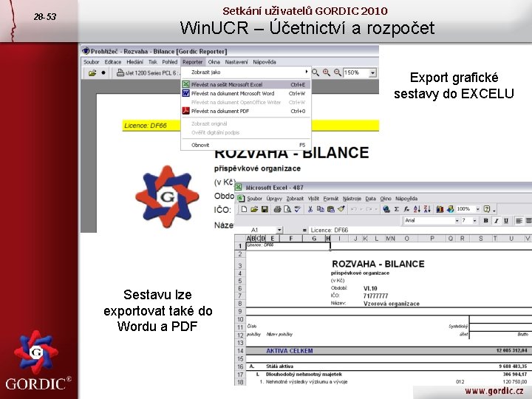Click the zoom out magnifier with minus
The image size is (532, 399).
click(x=337, y=72)
